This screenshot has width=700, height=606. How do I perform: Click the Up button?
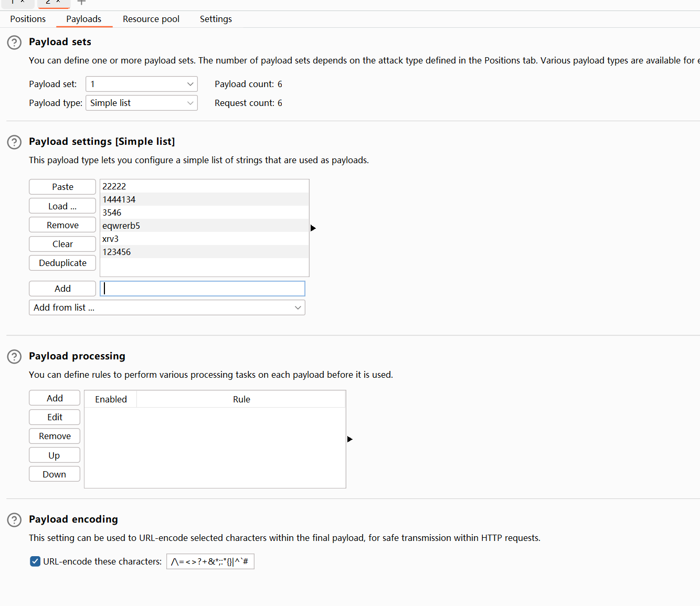(55, 455)
